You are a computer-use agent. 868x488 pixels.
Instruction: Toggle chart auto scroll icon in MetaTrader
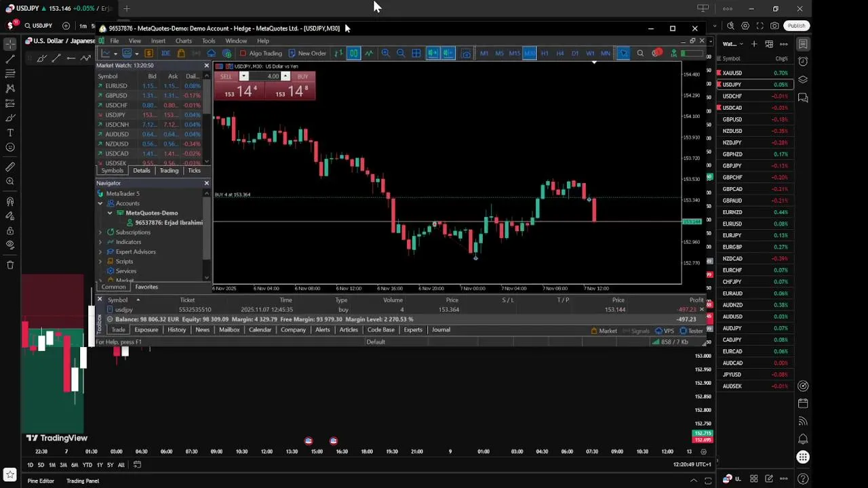click(x=433, y=53)
